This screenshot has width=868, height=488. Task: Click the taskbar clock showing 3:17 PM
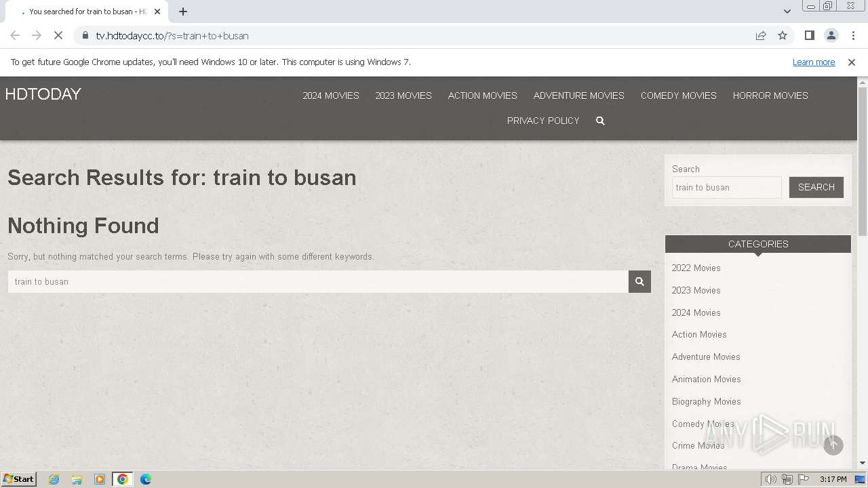tap(833, 479)
